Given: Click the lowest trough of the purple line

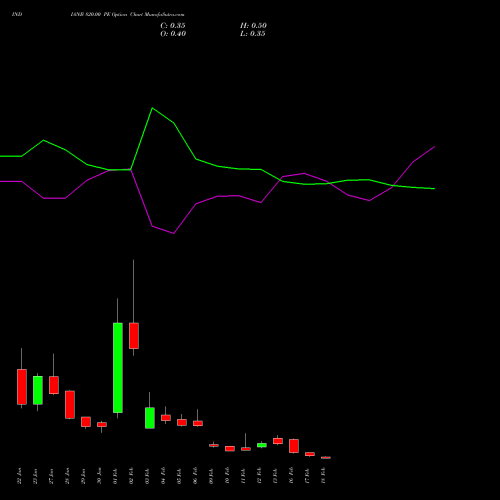Looking at the screenshot, I should (x=174, y=233).
